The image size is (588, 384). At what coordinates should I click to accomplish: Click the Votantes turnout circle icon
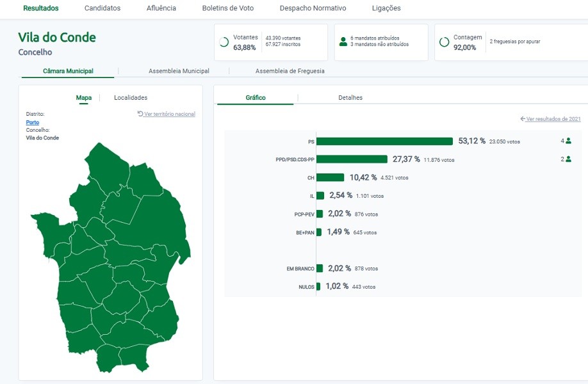coord(224,42)
